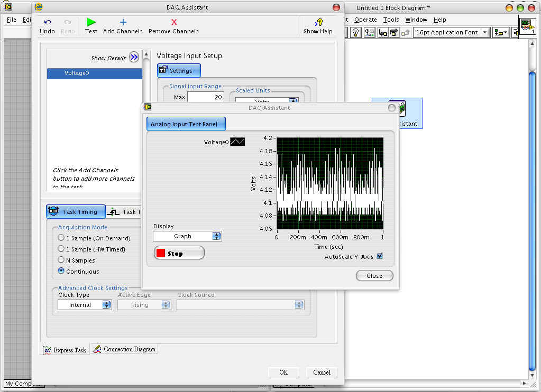
Task: Open the Window menu
Action: point(416,20)
